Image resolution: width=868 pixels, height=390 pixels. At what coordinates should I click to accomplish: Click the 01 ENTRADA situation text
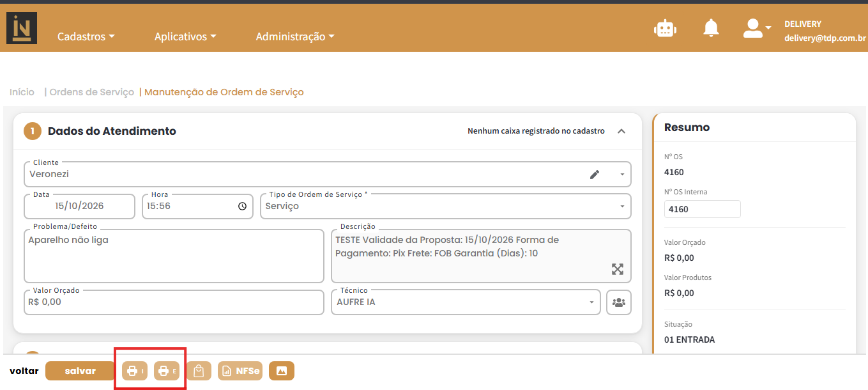click(690, 339)
